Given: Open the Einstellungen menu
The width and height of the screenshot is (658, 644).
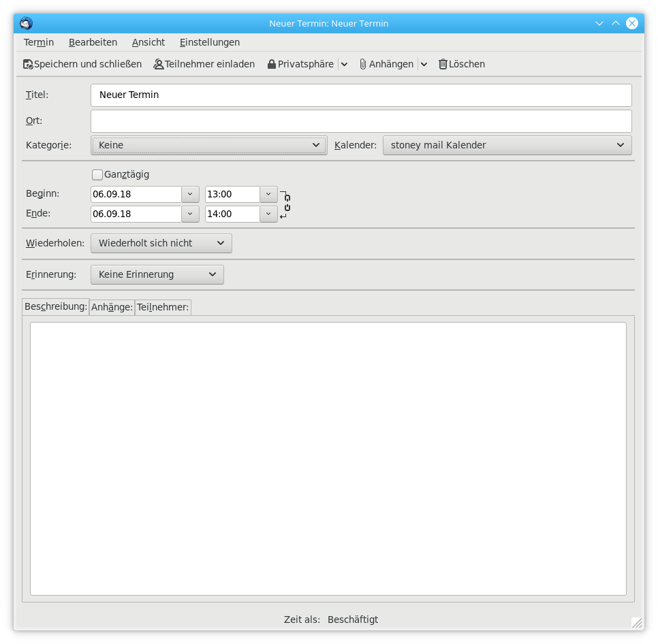Looking at the screenshot, I should pos(210,42).
